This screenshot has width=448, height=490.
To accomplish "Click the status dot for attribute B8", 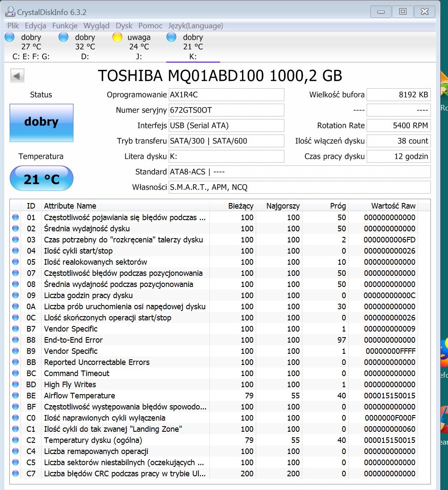I will point(15,340).
